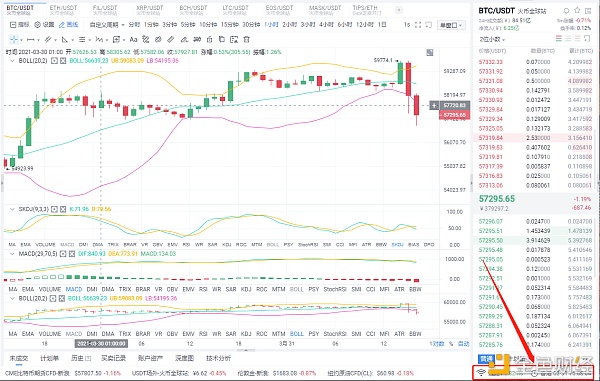Expand crosshair tool dropdown arrow
This screenshot has height=381, width=600.
pyautogui.click(x=21, y=40)
